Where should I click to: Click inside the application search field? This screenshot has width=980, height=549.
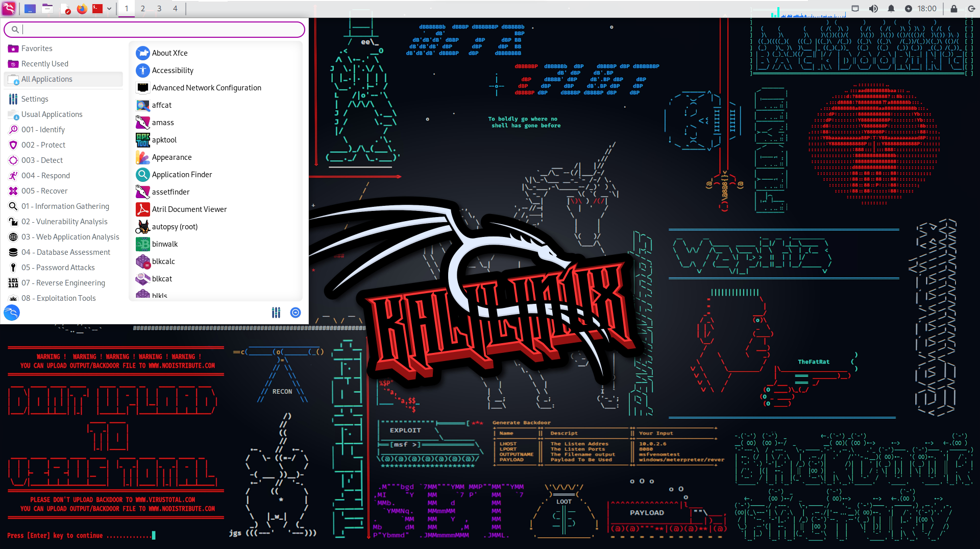coord(153,29)
